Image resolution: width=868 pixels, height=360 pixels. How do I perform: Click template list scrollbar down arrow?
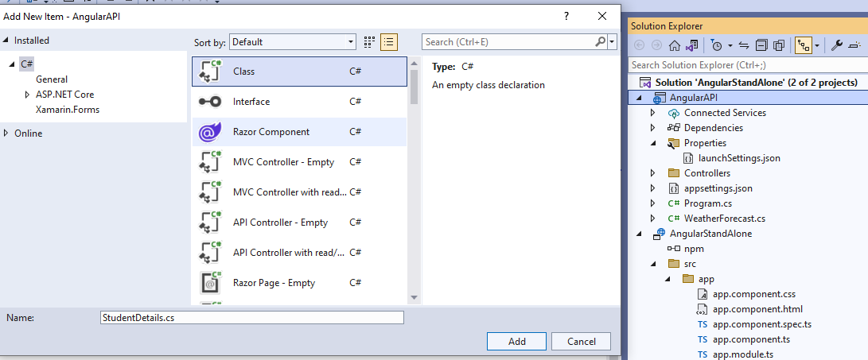click(x=414, y=297)
